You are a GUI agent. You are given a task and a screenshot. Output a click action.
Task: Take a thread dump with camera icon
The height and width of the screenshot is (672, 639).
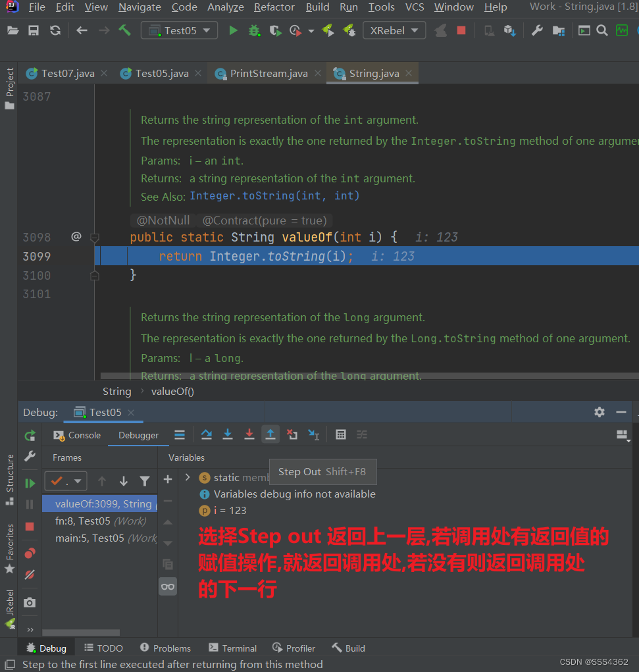coord(30,602)
